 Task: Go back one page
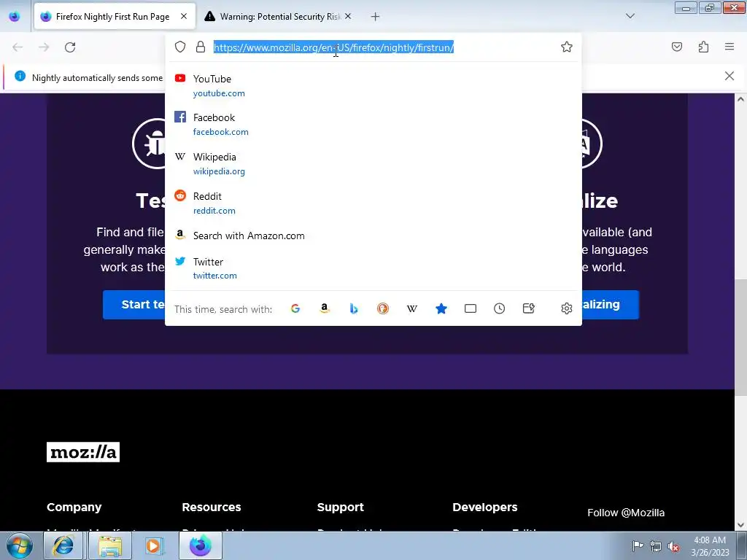pos(18,47)
